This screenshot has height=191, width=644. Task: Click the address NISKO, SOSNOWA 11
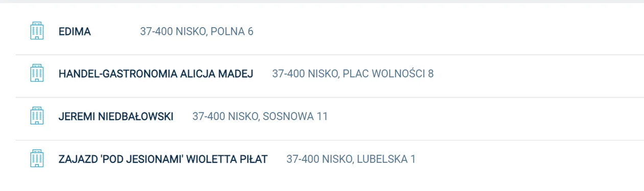278,116
